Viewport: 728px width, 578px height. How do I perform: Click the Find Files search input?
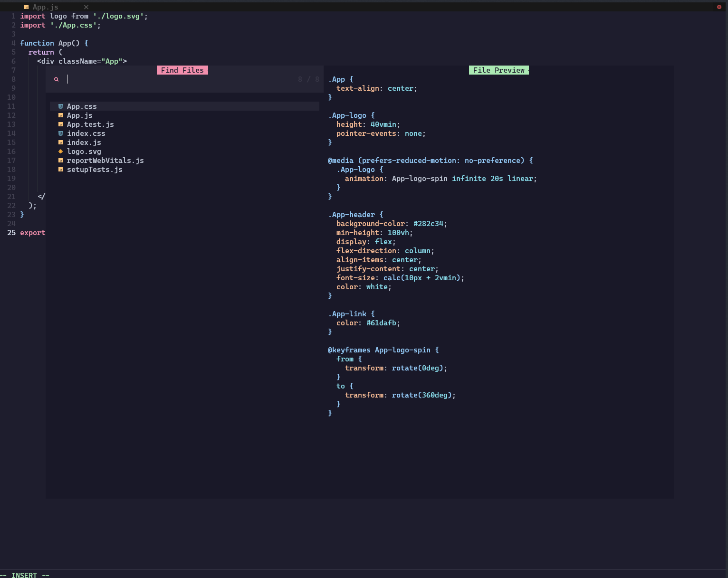pos(143,79)
